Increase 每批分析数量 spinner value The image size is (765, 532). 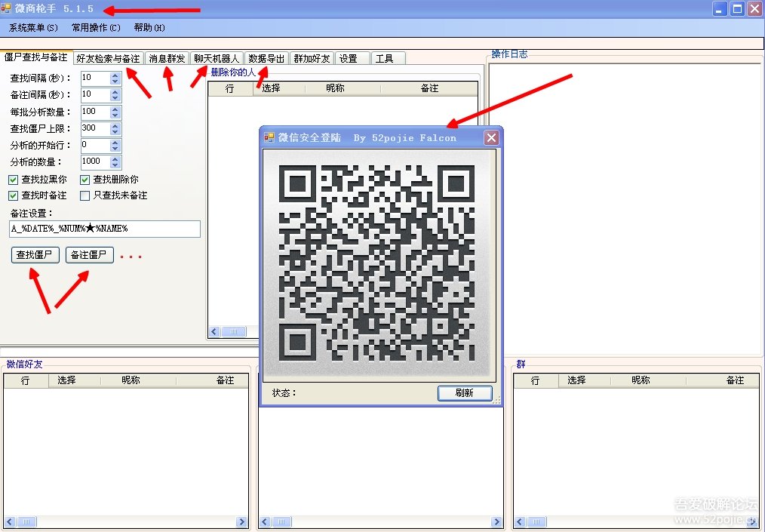click(115, 109)
